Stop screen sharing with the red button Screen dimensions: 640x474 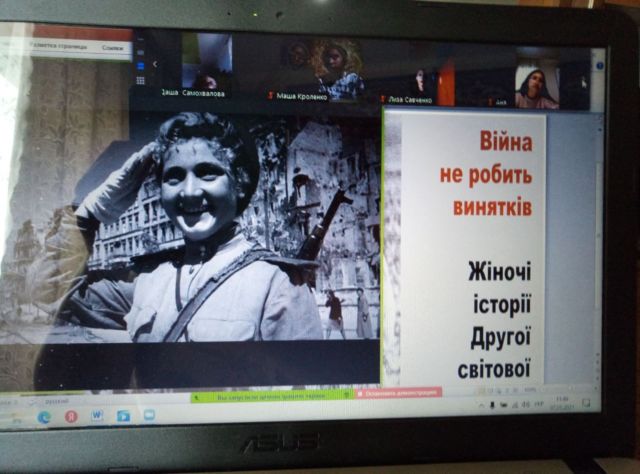[398, 394]
